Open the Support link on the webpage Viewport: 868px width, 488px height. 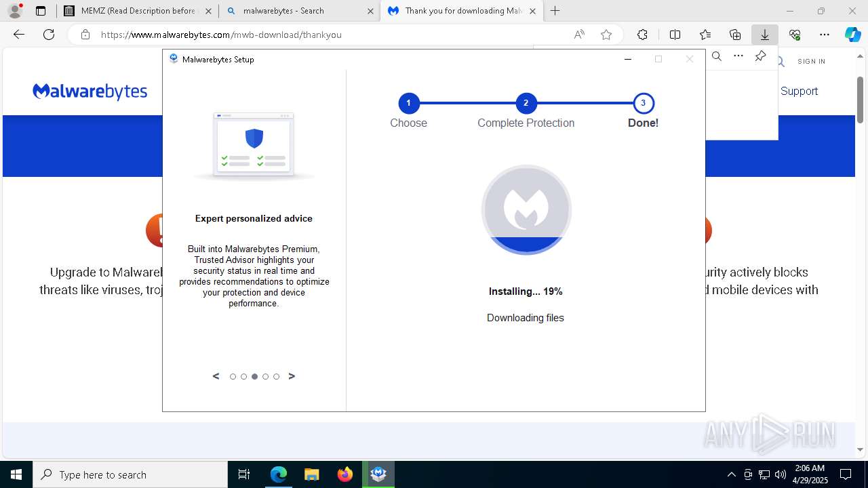point(799,91)
